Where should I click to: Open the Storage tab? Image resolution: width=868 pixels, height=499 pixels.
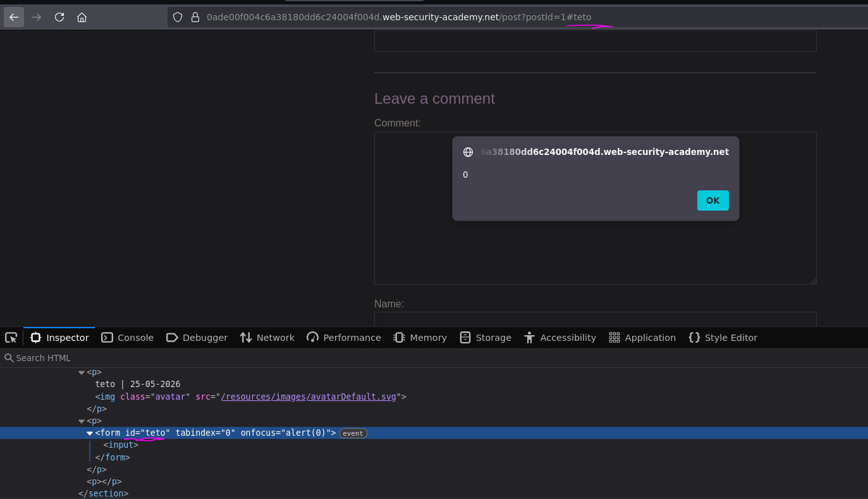click(486, 338)
